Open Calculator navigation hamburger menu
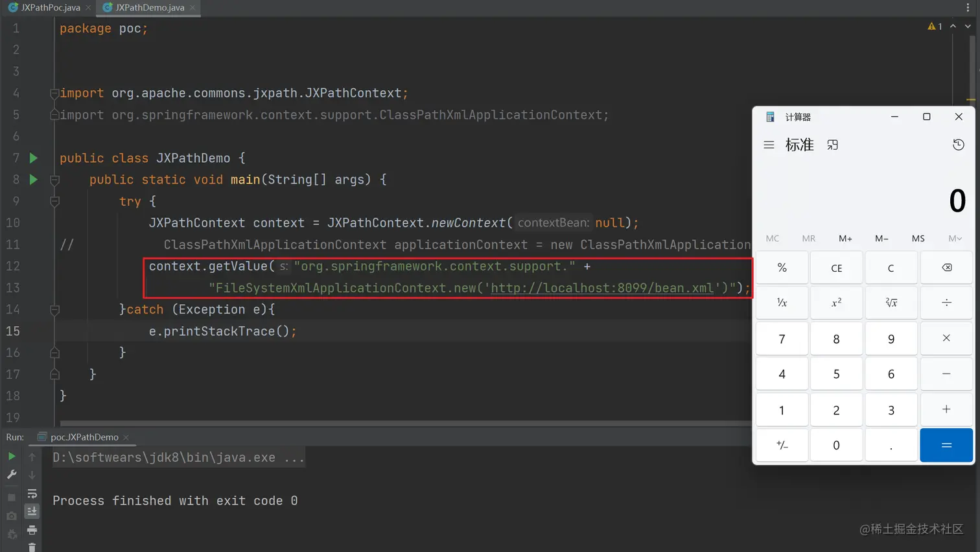Viewport: 980px width, 552px height. coord(769,145)
